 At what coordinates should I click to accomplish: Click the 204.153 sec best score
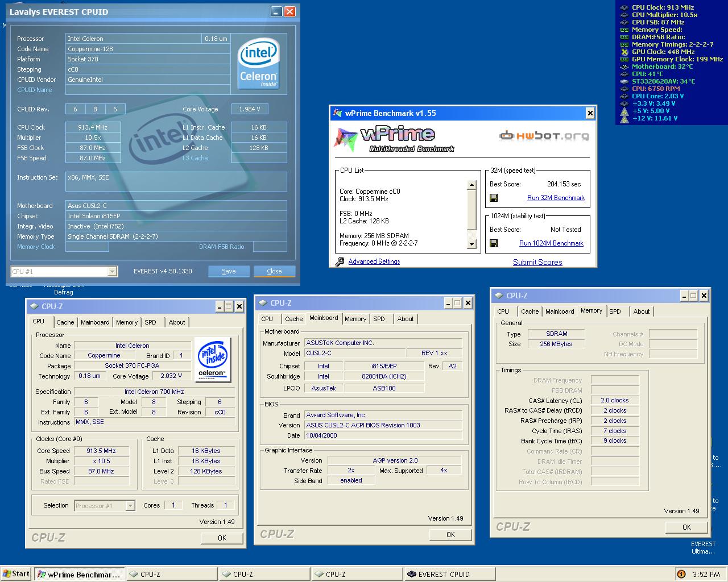tap(564, 184)
